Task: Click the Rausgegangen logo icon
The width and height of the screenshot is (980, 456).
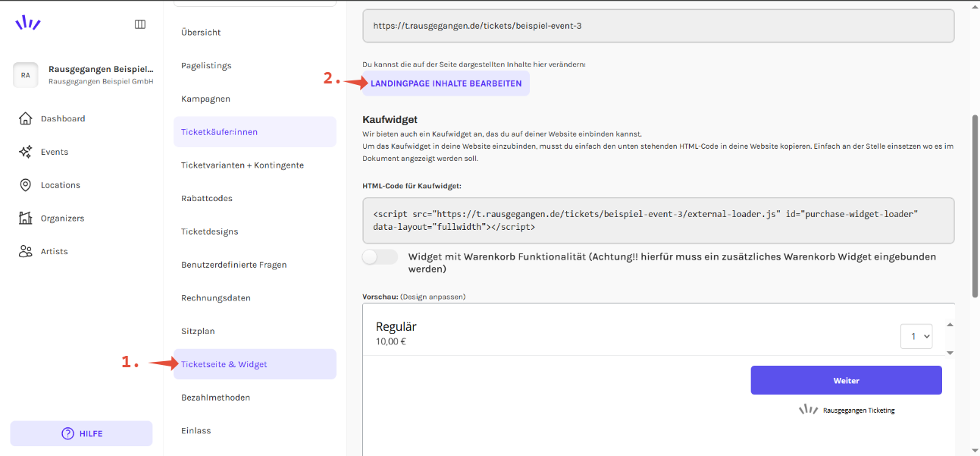Action: 28,23
